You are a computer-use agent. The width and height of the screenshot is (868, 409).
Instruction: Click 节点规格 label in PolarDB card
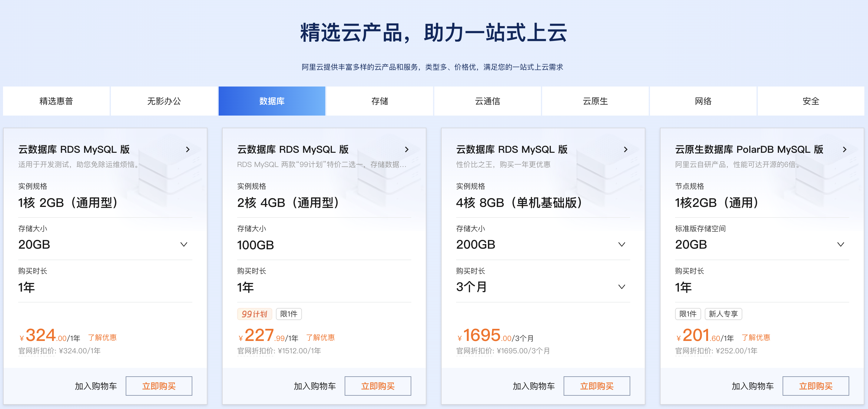pos(690,186)
